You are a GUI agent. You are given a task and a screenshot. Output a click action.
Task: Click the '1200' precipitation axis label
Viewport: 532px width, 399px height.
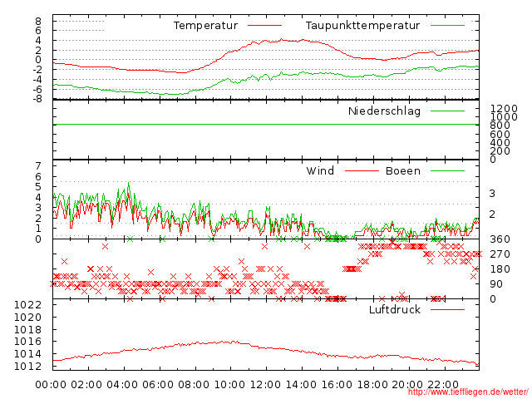(x=504, y=109)
